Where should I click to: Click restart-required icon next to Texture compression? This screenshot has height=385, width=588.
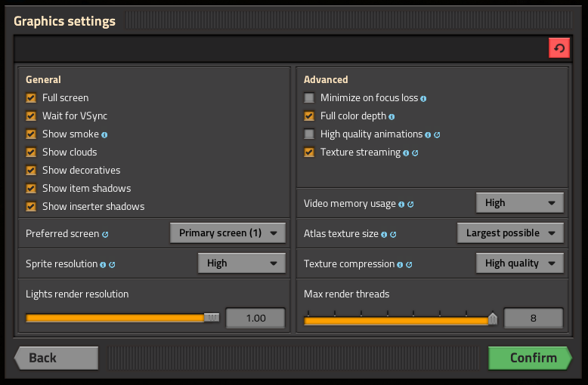click(x=409, y=264)
